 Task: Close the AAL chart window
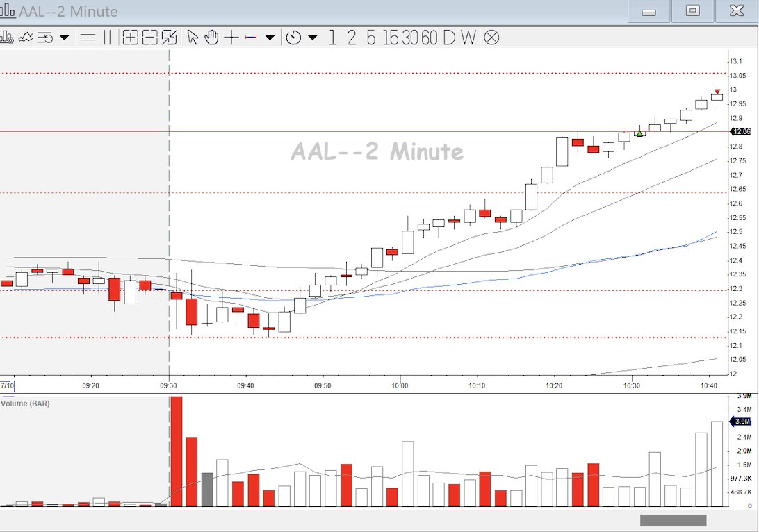[x=737, y=11]
